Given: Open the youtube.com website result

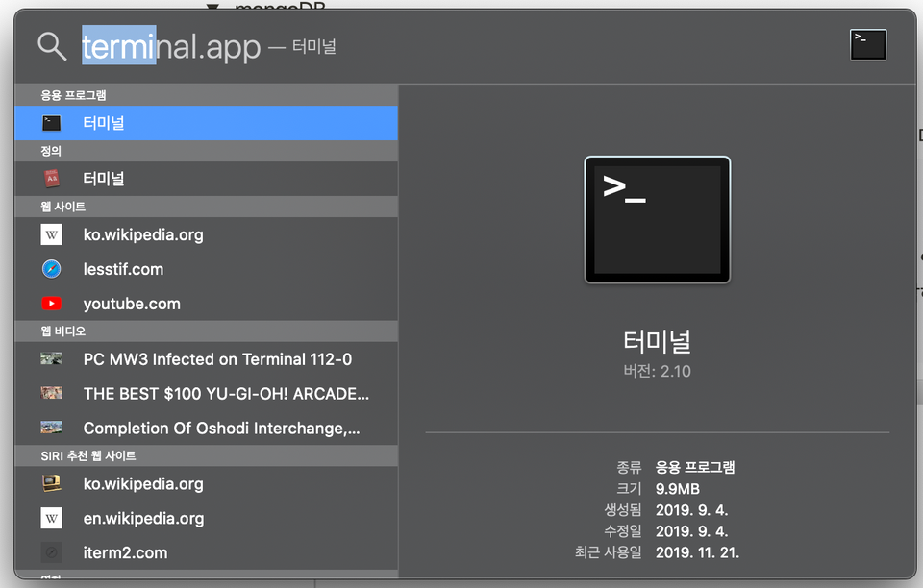Looking at the screenshot, I should (206, 304).
